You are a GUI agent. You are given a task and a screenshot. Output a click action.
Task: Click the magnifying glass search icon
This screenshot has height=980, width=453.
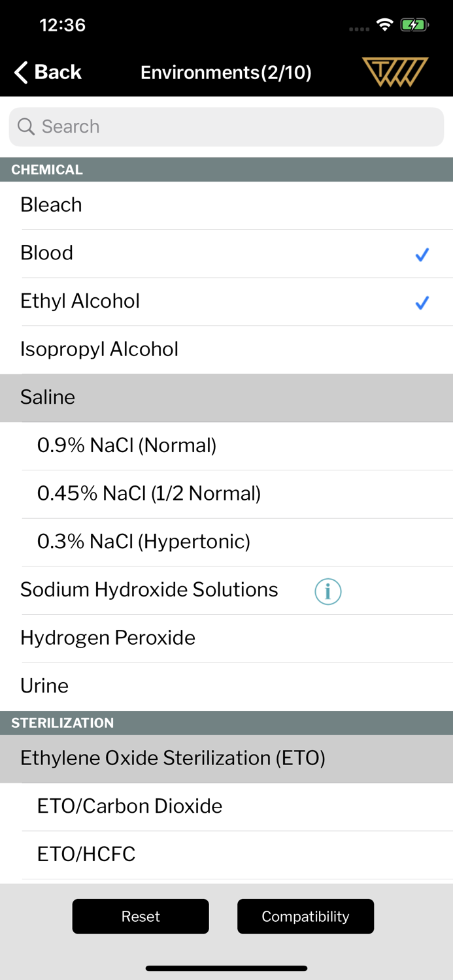point(26,126)
